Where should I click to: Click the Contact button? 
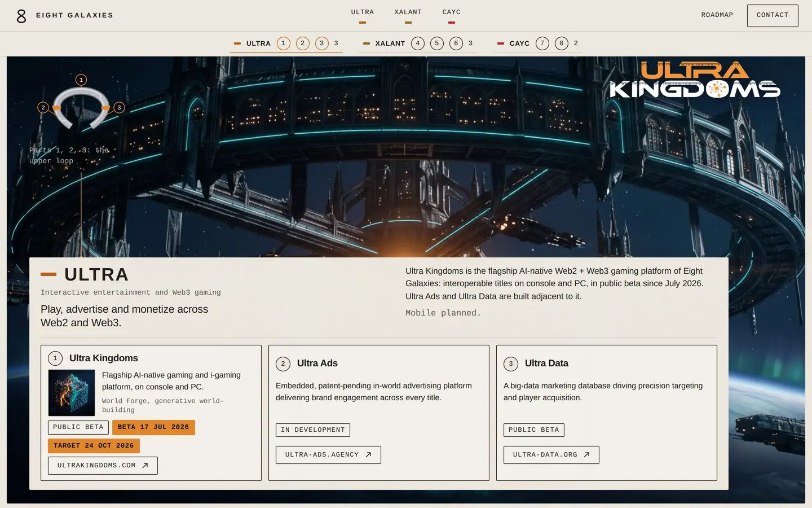click(x=773, y=16)
